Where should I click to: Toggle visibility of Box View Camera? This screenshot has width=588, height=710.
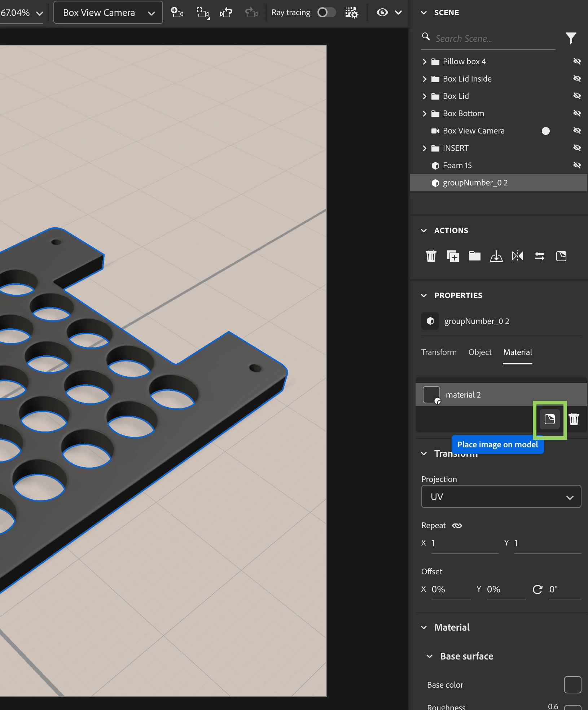pyautogui.click(x=577, y=131)
